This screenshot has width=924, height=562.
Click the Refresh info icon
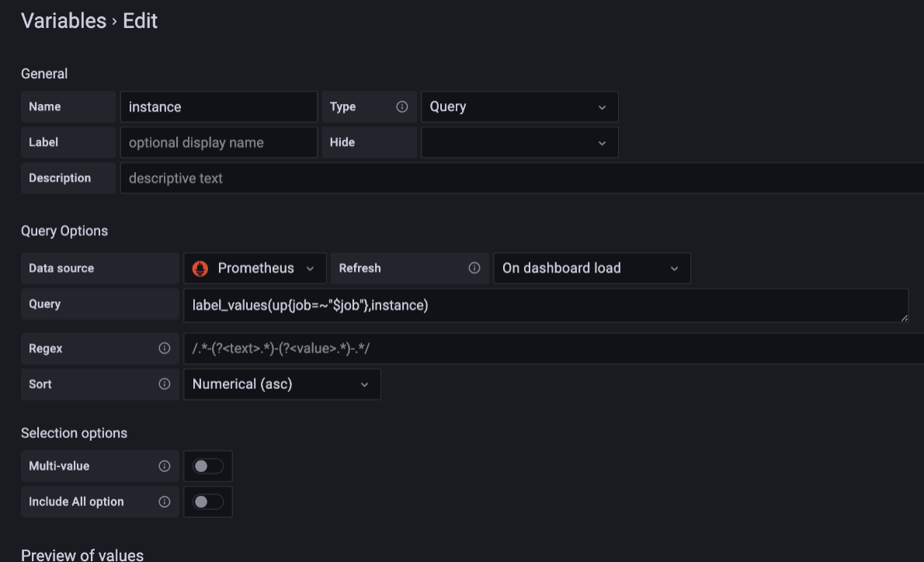(x=474, y=268)
